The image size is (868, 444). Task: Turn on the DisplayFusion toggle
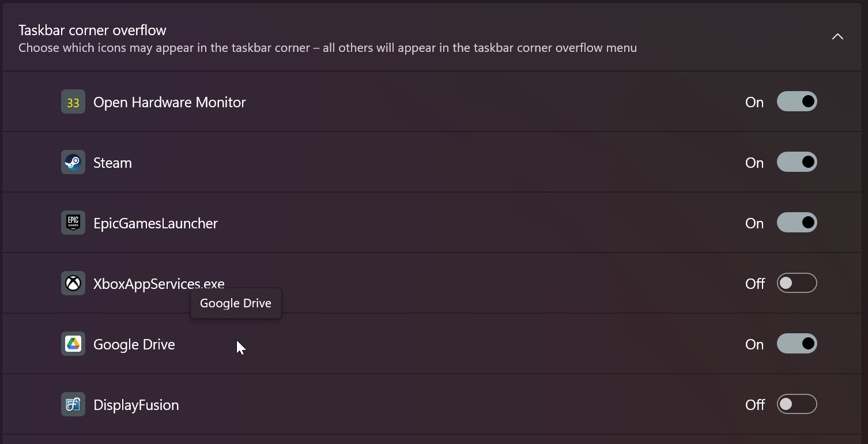point(797,404)
